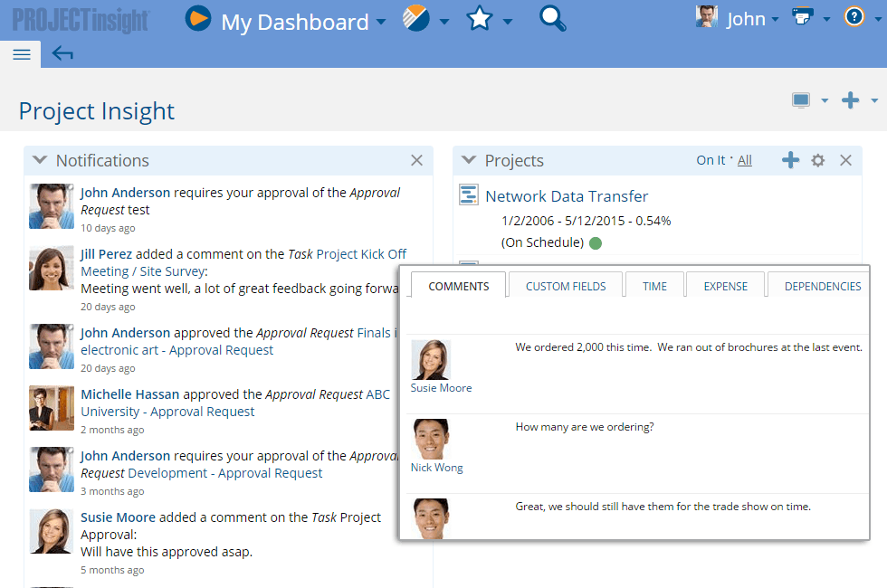Viewport: 887px width, 588px height.
Task: Open the Project Kick Off Meeting task link
Action: point(243,263)
